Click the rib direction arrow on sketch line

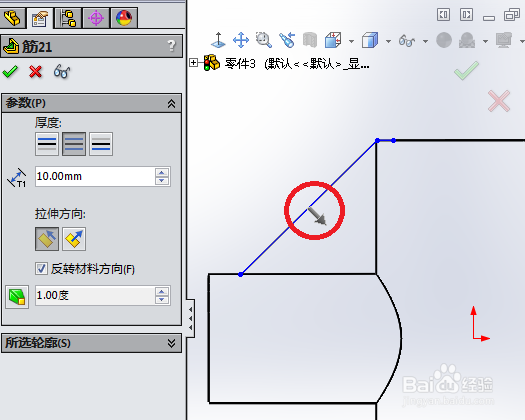point(317,216)
